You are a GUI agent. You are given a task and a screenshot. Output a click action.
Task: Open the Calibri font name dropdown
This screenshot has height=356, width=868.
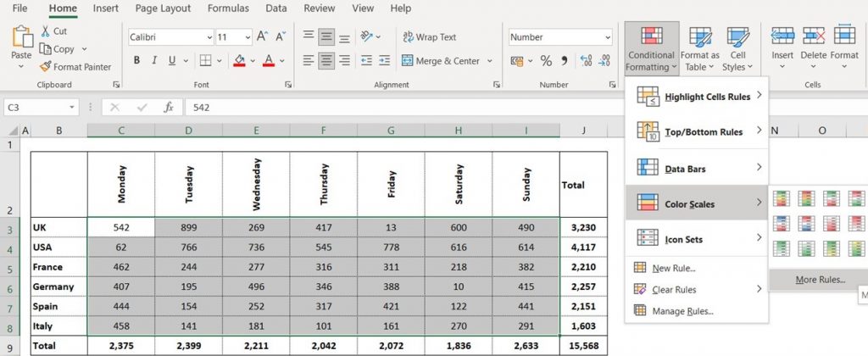point(209,37)
